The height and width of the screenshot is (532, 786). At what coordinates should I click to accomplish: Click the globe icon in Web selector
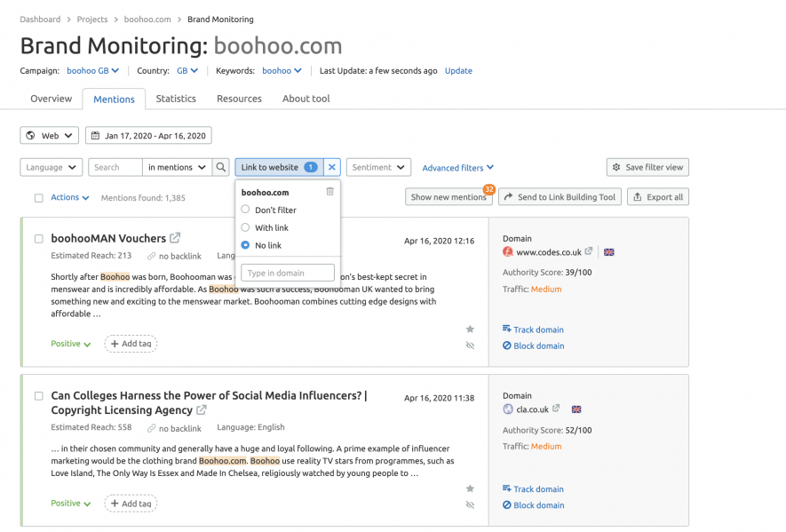[x=30, y=135]
